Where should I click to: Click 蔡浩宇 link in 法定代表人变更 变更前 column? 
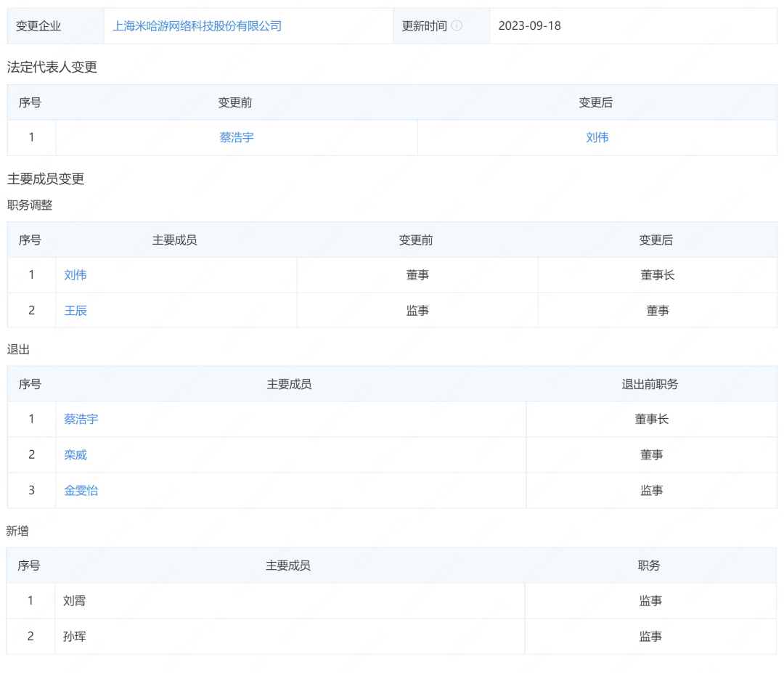[237, 137]
